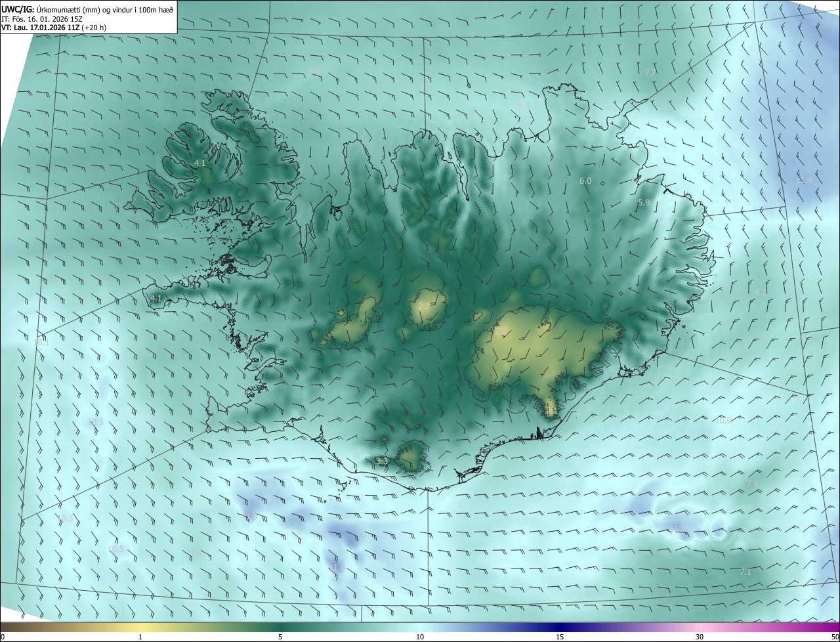Click the 3.3 value label
The width and height of the screenshot is (840, 642).
click(383, 461)
